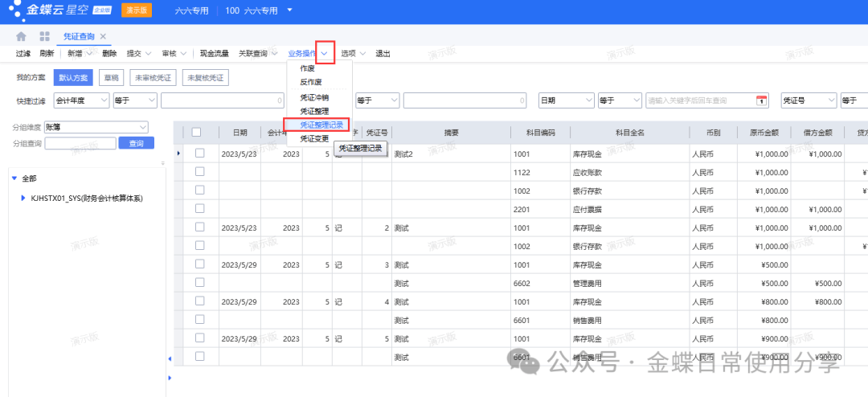This screenshot has width=868, height=397.
Task: Check the row for voucher number 2
Action: (x=200, y=228)
